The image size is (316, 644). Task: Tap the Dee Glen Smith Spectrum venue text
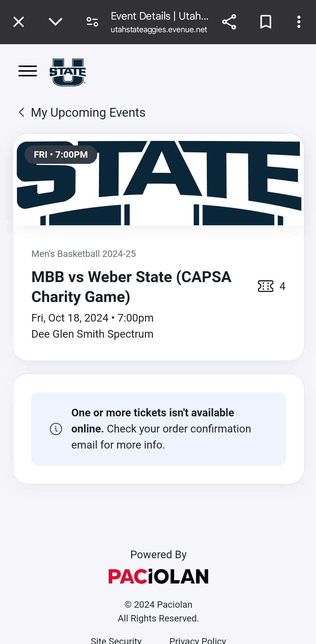click(x=92, y=334)
